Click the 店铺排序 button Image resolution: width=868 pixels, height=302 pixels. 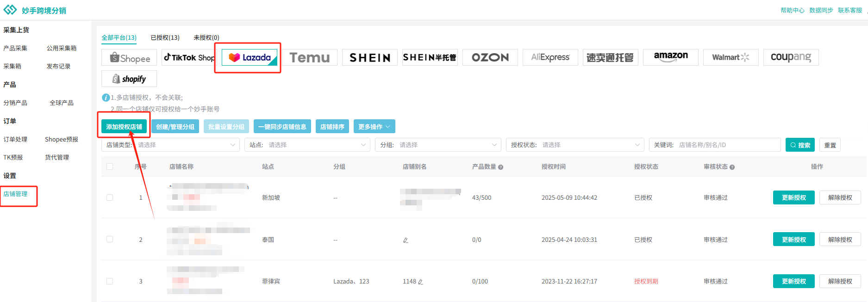pyautogui.click(x=332, y=127)
